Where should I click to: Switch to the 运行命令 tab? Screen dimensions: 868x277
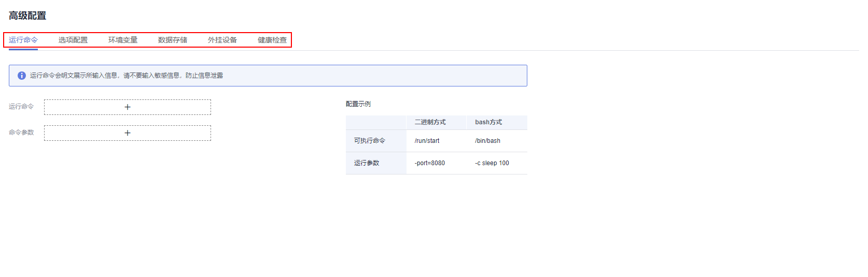tap(23, 40)
